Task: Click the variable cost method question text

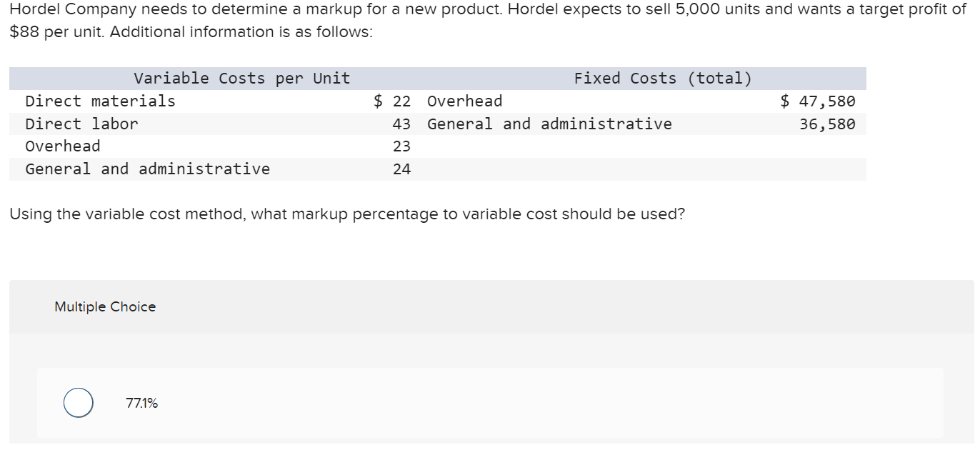Action: point(348,214)
